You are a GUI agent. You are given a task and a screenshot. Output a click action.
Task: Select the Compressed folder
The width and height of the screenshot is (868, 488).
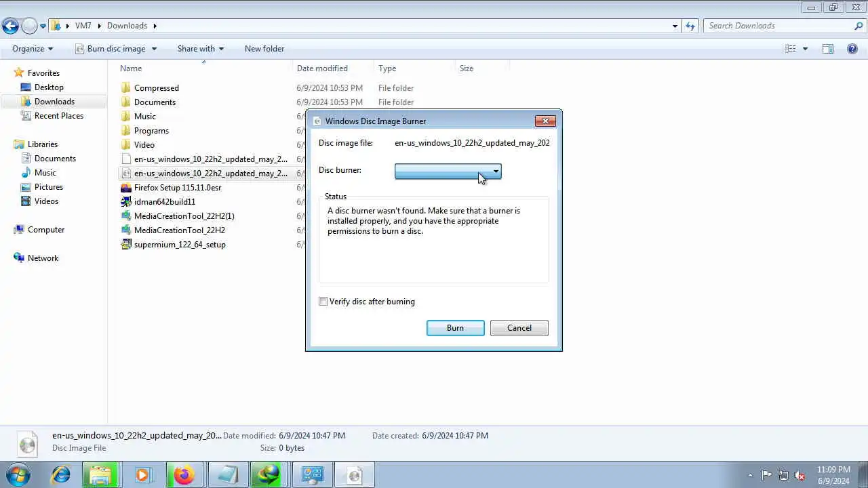(x=157, y=88)
